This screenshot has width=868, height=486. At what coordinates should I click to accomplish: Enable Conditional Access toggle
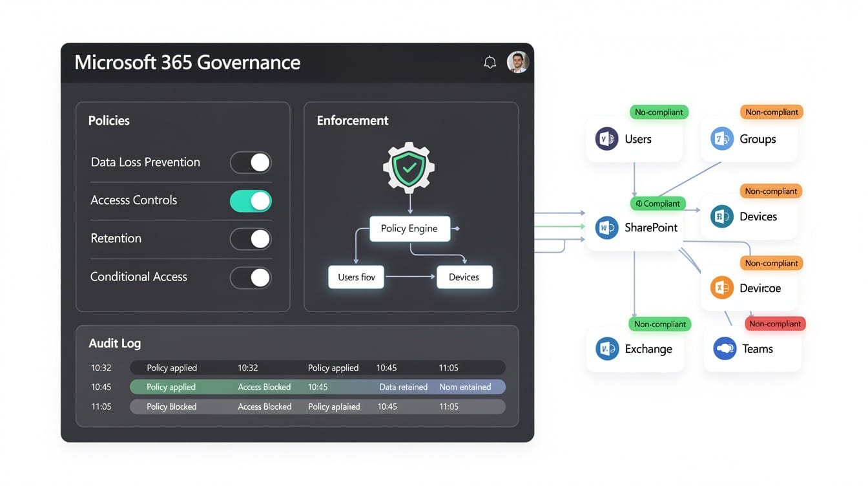click(x=251, y=278)
